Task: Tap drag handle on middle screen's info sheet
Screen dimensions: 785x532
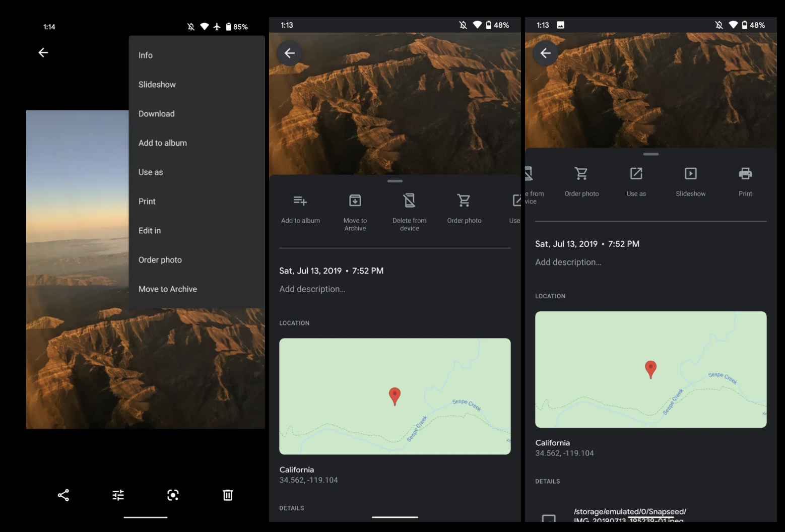Action: pos(395,181)
